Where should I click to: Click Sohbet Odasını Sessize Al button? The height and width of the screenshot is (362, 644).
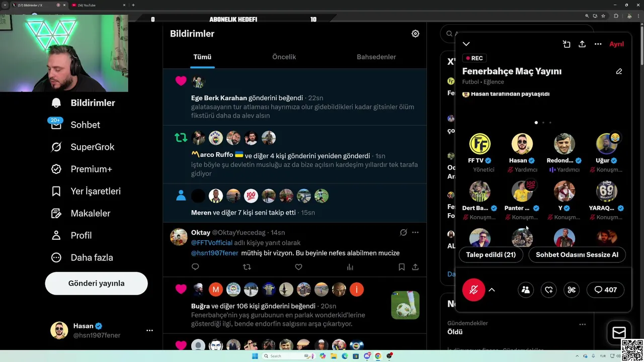577,254
